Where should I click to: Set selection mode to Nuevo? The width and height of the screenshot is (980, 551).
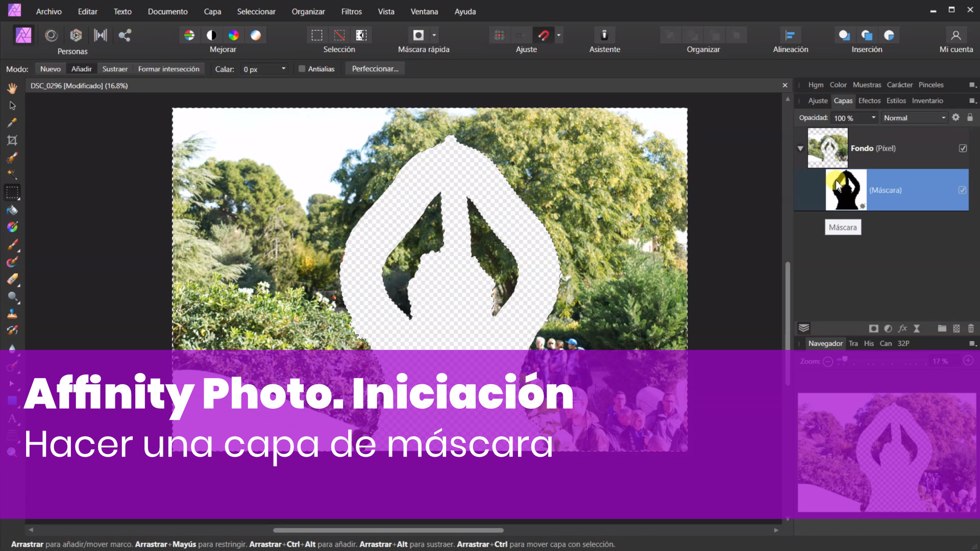tap(51, 69)
